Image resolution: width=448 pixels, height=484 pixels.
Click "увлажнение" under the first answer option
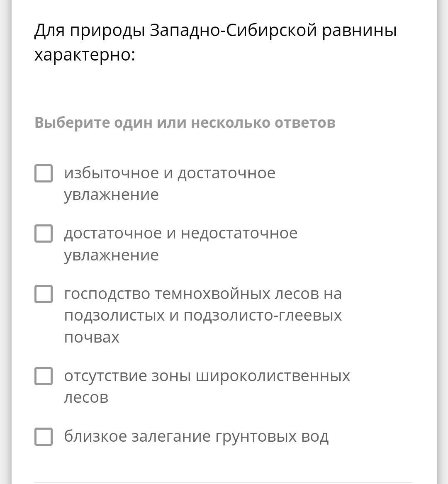pyautogui.click(x=111, y=195)
